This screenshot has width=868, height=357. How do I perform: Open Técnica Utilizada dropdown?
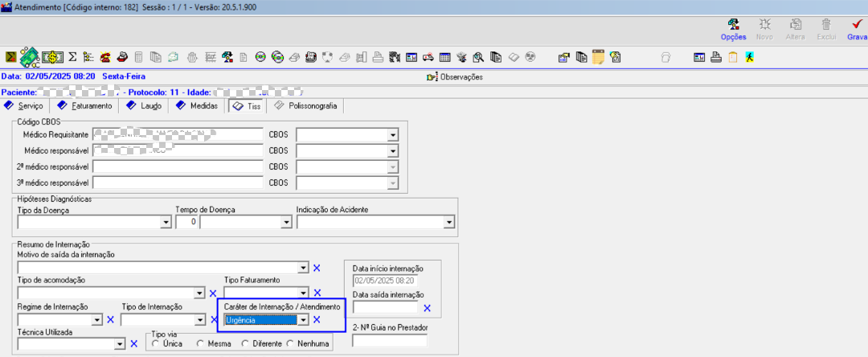point(120,343)
